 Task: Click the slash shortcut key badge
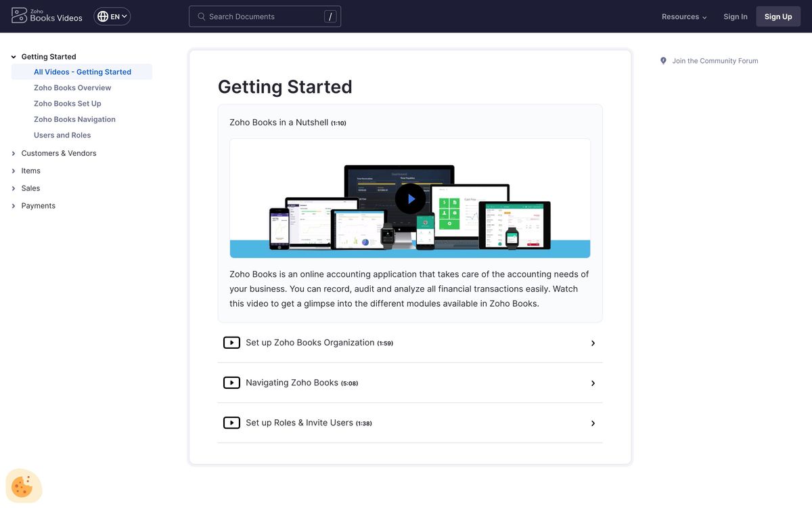click(330, 16)
